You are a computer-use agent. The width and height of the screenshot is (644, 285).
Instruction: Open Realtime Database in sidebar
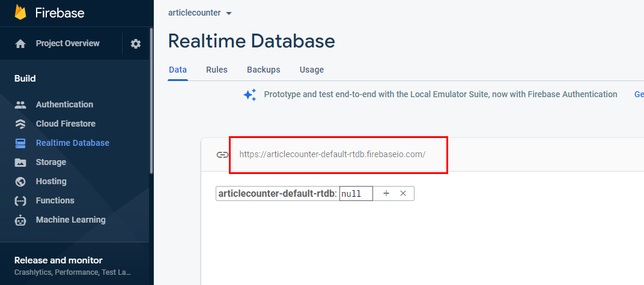point(72,143)
